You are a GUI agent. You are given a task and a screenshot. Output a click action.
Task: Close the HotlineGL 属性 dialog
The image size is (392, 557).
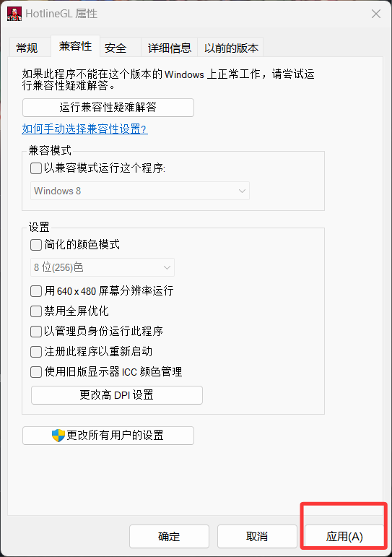tap(376, 14)
